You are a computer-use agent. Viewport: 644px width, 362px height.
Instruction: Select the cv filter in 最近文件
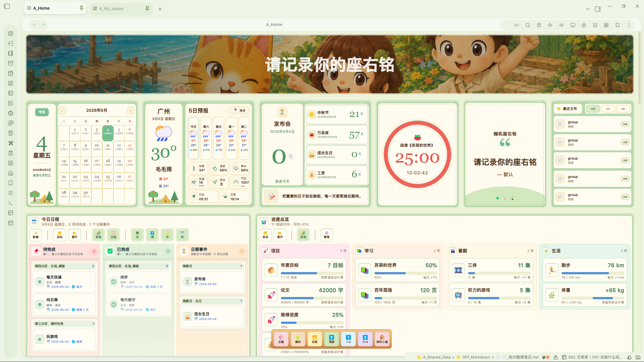608,109
